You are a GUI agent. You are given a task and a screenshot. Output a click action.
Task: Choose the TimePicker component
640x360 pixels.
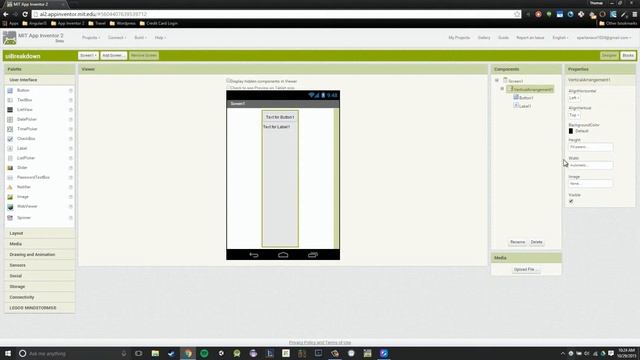(x=27, y=129)
